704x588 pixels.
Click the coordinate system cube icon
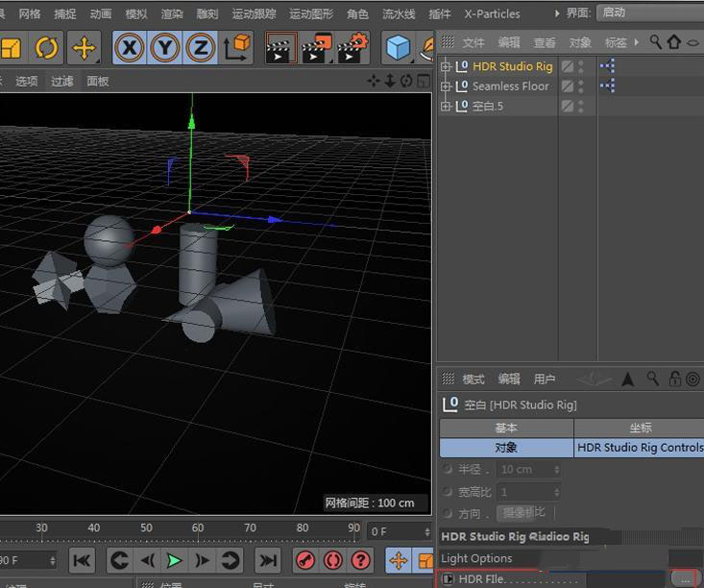click(x=236, y=48)
